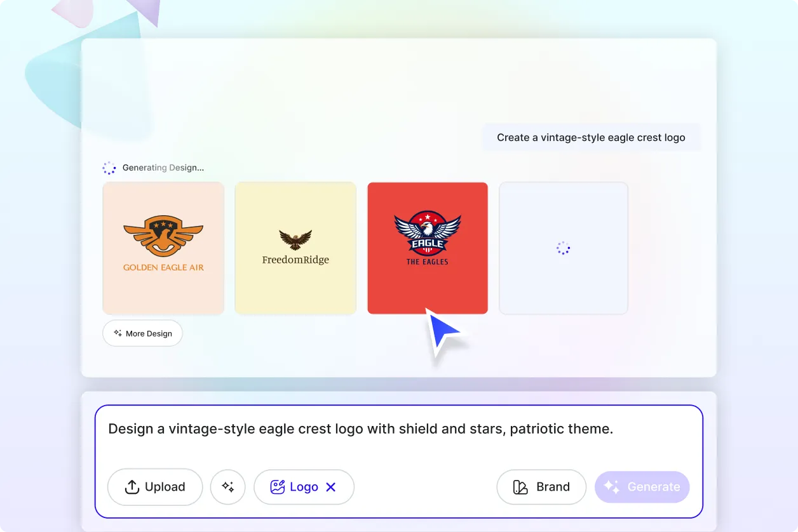Click the Logo image icon in the tag

click(277, 487)
